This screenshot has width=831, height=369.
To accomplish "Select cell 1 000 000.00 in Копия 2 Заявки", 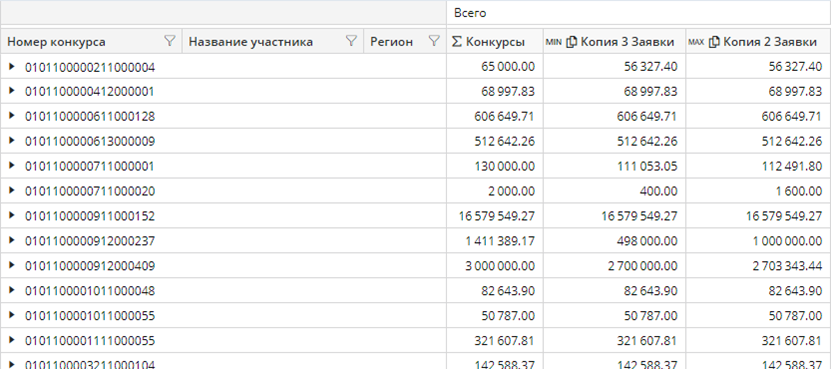I will point(787,241).
